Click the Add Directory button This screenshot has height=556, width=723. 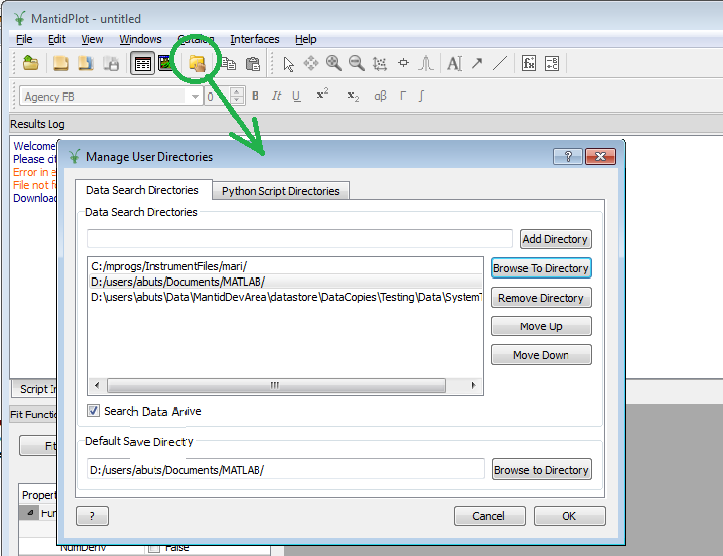tap(555, 239)
